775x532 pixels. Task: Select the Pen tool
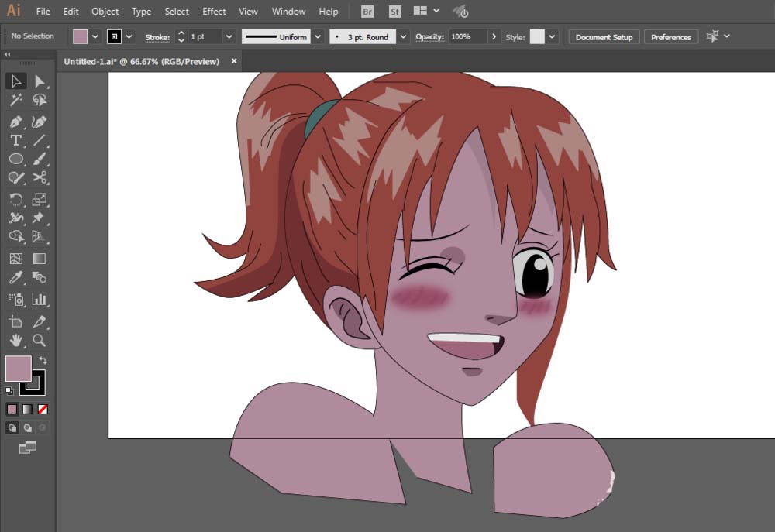[x=15, y=122]
